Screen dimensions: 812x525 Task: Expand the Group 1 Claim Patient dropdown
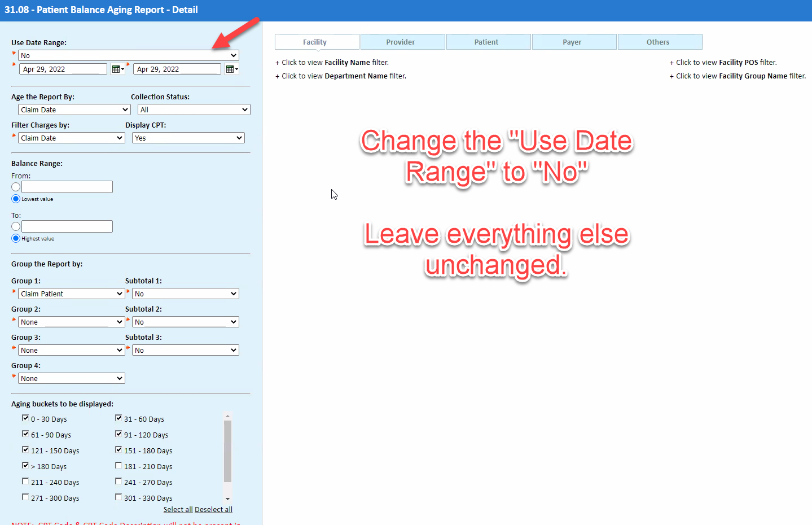click(71, 294)
